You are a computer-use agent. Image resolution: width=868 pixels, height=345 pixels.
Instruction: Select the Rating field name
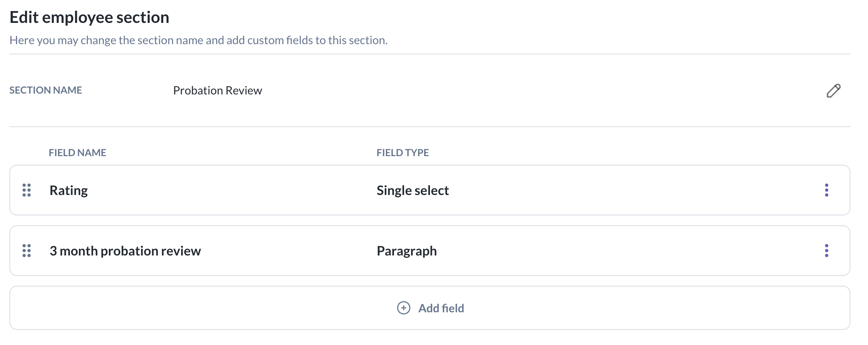69,190
